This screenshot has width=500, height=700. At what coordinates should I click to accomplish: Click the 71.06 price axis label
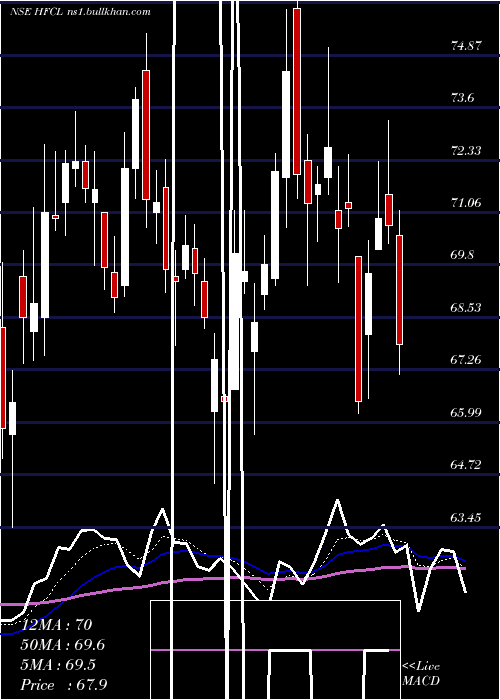[x=467, y=203]
